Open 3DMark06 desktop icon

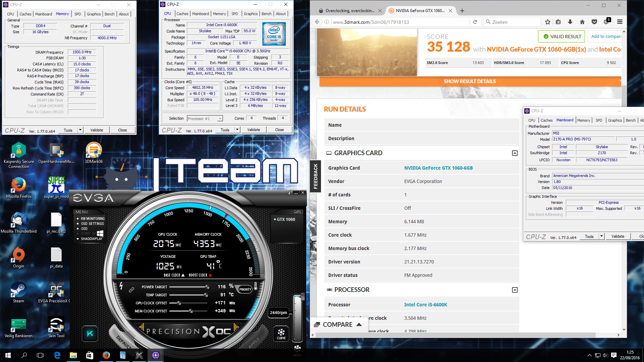click(94, 153)
